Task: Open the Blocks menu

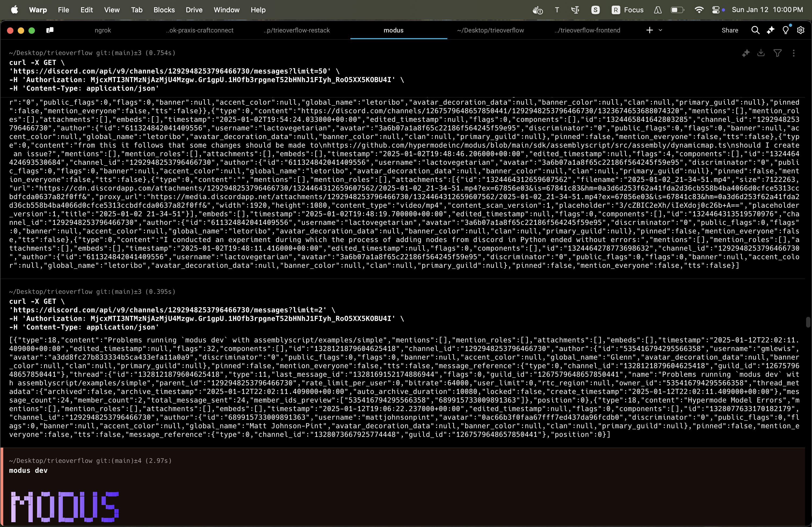Action: pos(164,10)
